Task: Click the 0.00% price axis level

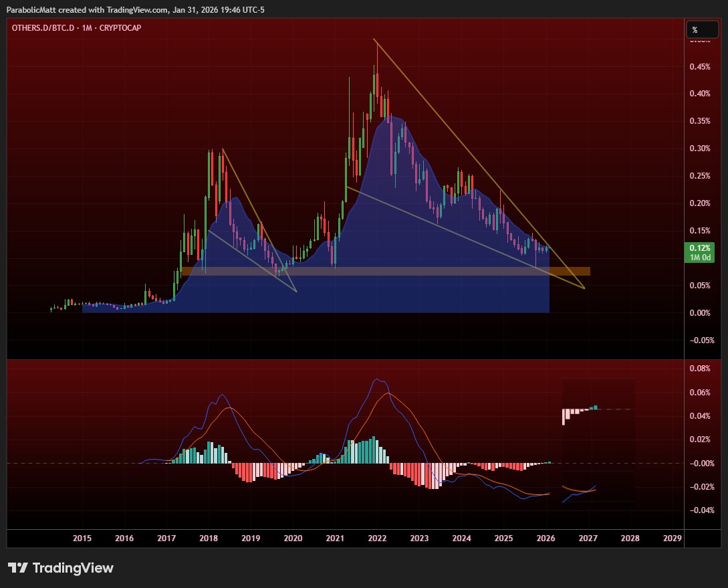Action: tap(699, 313)
